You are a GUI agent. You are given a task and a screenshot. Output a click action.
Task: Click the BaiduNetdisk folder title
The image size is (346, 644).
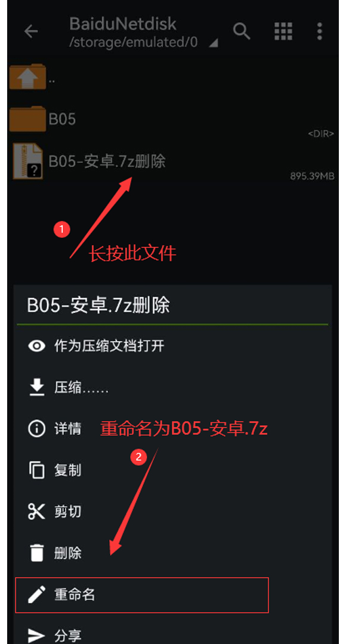(122, 24)
